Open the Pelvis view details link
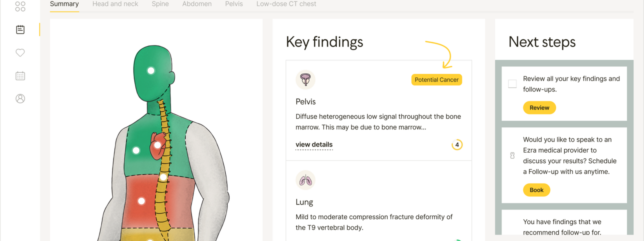644x241 pixels. click(x=314, y=145)
